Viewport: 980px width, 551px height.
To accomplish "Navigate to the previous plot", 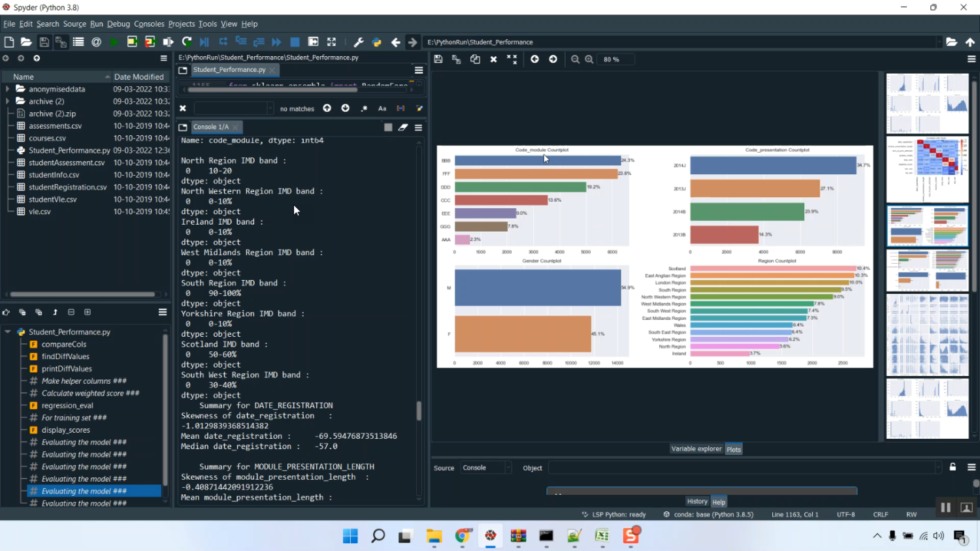I will click(x=534, y=59).
